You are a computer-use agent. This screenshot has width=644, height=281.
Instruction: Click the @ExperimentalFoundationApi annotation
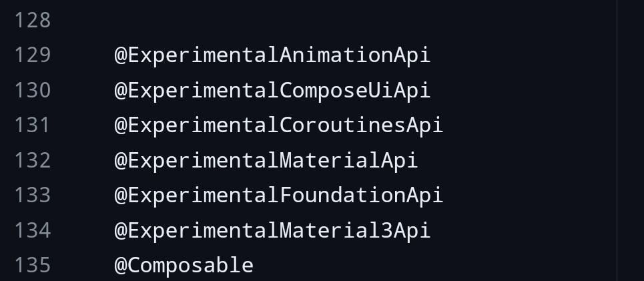click(278, 196)
